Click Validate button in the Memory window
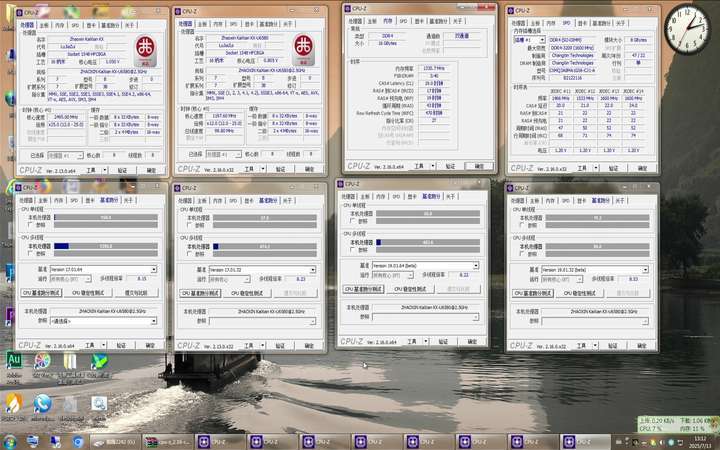Image resolution: width=720 pixels, height=450 pixels. point(450,166)
